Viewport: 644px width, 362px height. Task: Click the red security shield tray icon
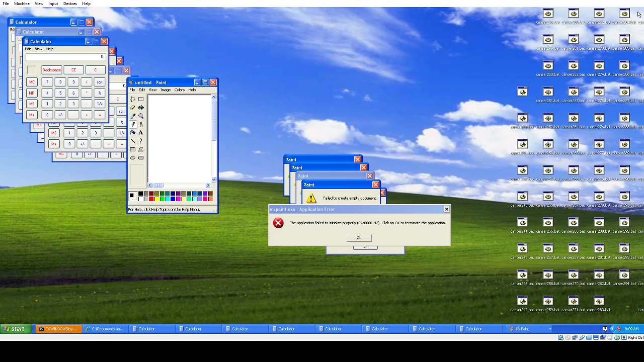click(619, 329)
